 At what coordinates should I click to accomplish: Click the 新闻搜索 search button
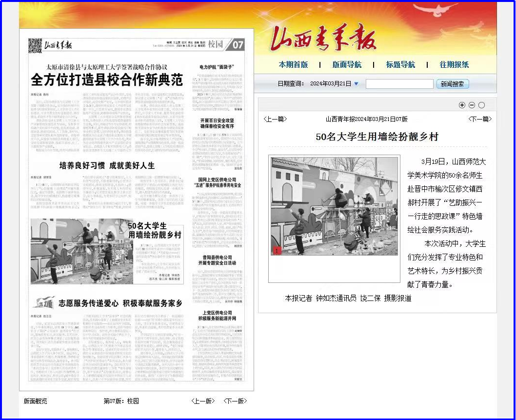pyautogui.click(x=452, y=84)
